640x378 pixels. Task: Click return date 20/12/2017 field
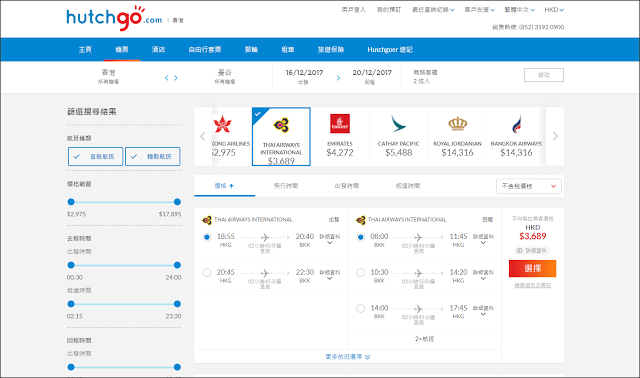click(x=372, y=77)
